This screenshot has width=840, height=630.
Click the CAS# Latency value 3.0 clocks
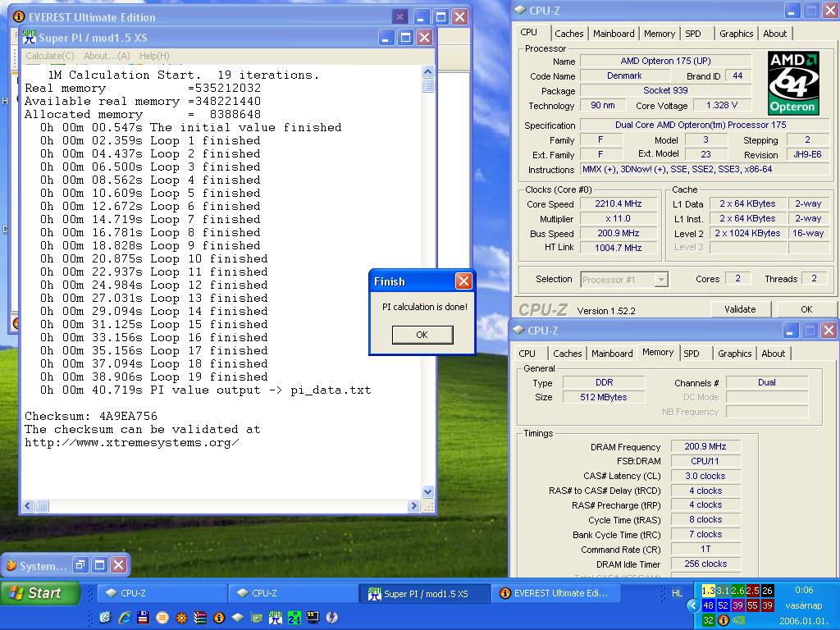705,476
